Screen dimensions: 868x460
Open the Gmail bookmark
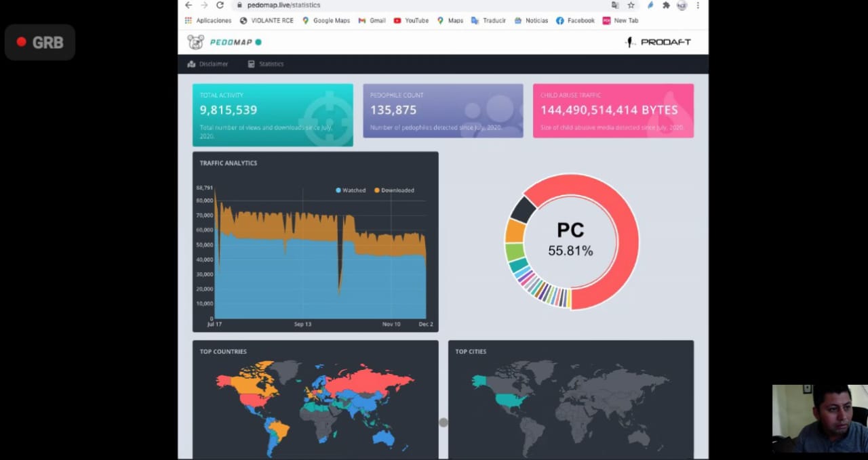coord(372,20)
